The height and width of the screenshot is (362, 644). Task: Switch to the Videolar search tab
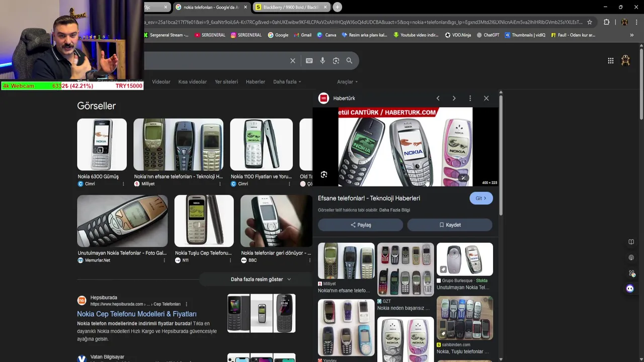pyautogui.click(x=161, y=82)
